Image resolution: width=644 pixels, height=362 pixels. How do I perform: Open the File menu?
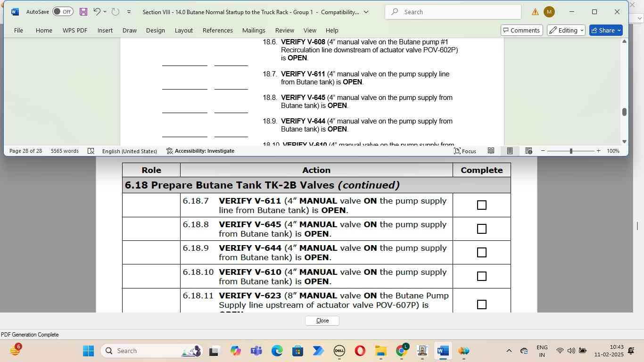click(18, 30)
